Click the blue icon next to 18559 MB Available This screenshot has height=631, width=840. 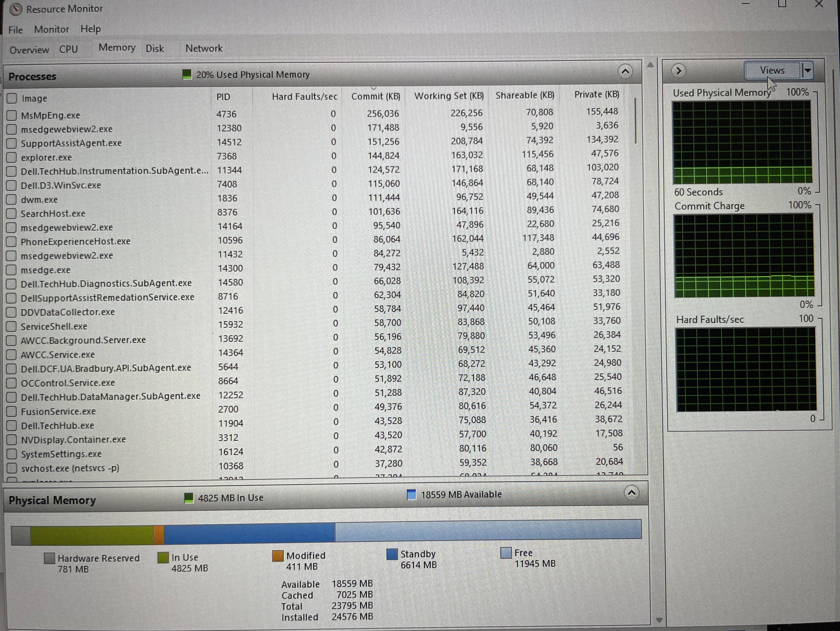pos(412,495)
